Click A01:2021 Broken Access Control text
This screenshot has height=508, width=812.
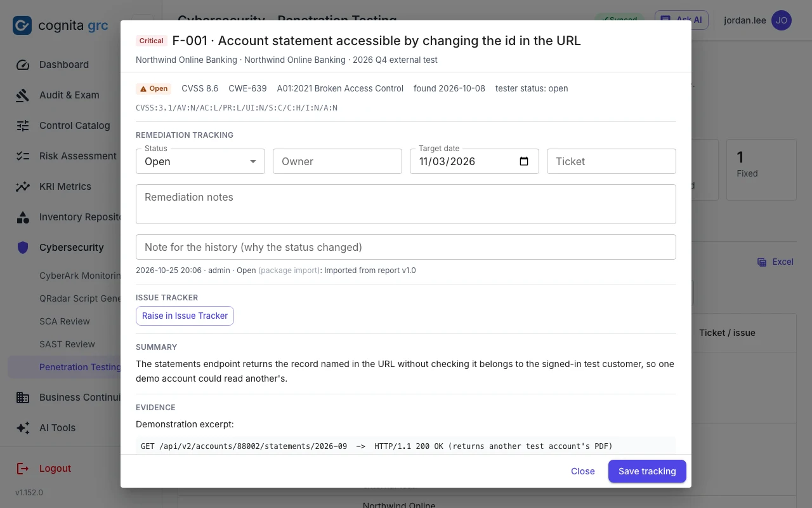pyautogui.click(x=340, y=89)
